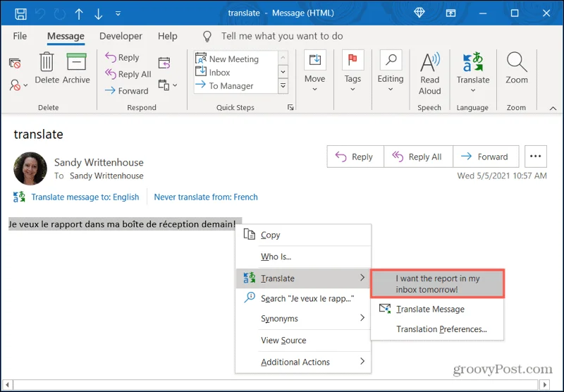
Task: Open the ribbon Translate dropdown
Action: point(473,73)
